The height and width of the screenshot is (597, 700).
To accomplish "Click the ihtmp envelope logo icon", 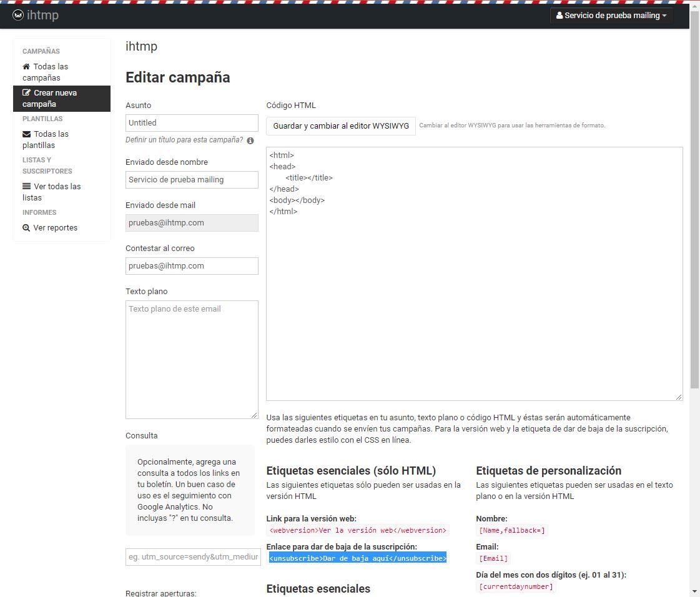I will [x=18, y=15].
